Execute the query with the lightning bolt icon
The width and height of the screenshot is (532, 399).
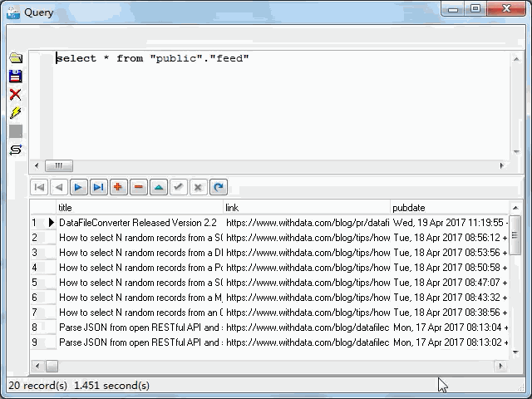15,113
